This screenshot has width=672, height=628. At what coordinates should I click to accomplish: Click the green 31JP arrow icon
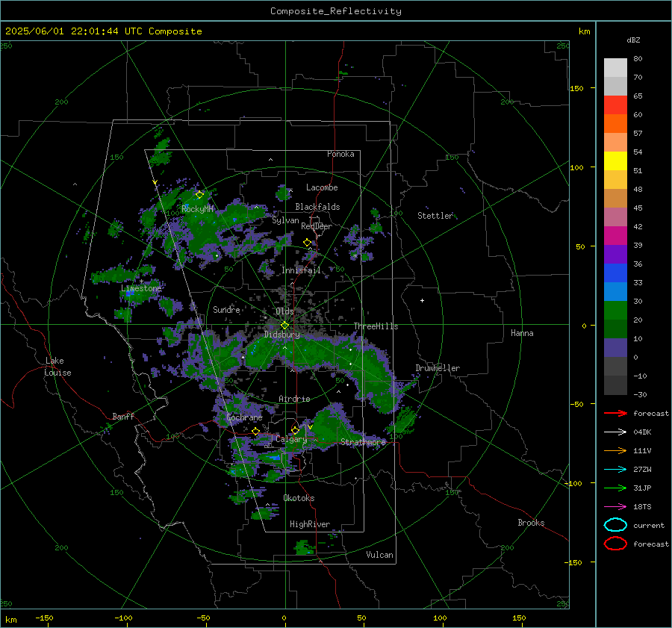[x=615, y=488]
